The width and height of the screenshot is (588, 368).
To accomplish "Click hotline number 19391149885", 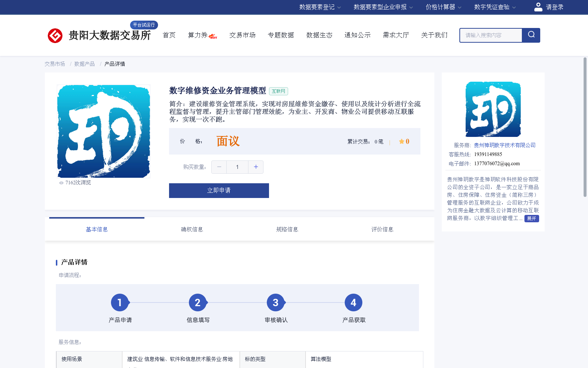I will [x=488, y=155].
